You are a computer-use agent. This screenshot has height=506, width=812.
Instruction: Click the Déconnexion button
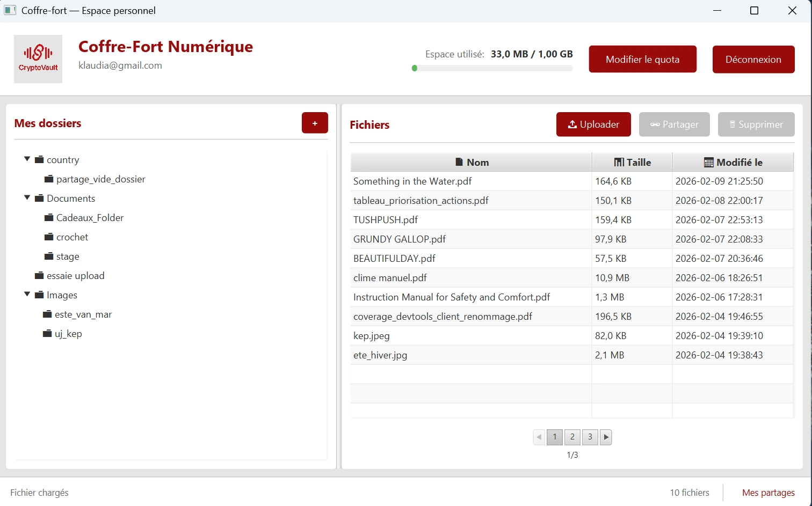click(753, 59)
